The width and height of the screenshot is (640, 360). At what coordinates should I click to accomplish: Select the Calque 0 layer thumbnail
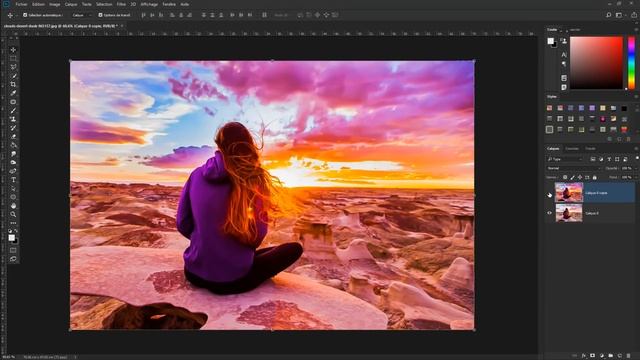[x=569, y=213]
